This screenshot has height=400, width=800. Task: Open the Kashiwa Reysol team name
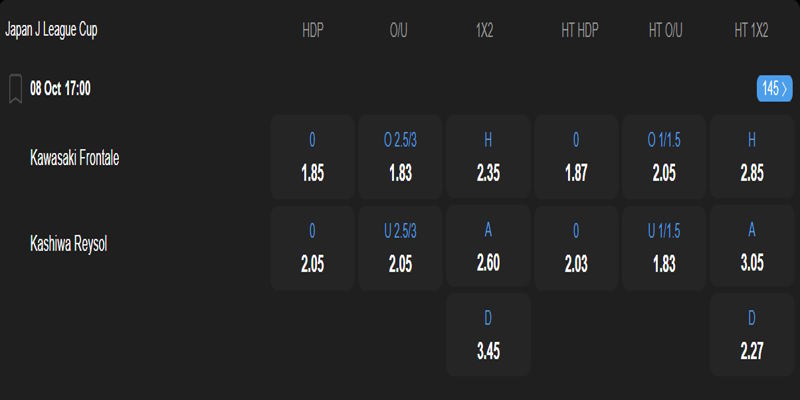pos(69,244)
